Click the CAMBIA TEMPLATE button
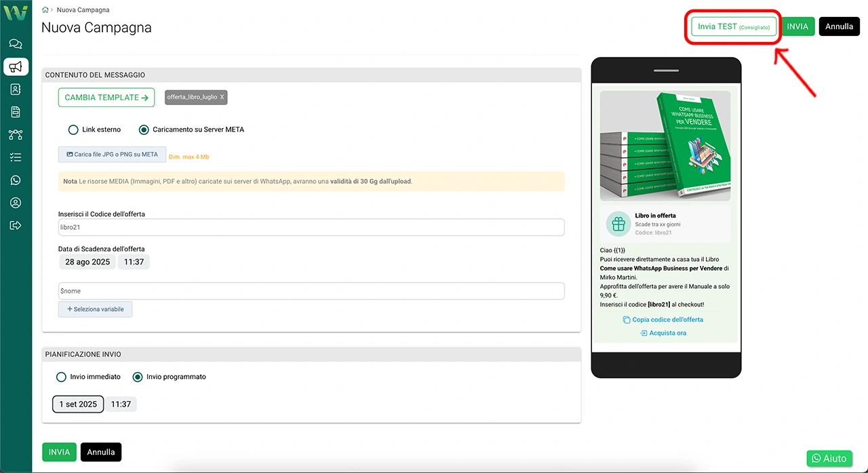Screen dimensions: 868x473 pos(106,98)
